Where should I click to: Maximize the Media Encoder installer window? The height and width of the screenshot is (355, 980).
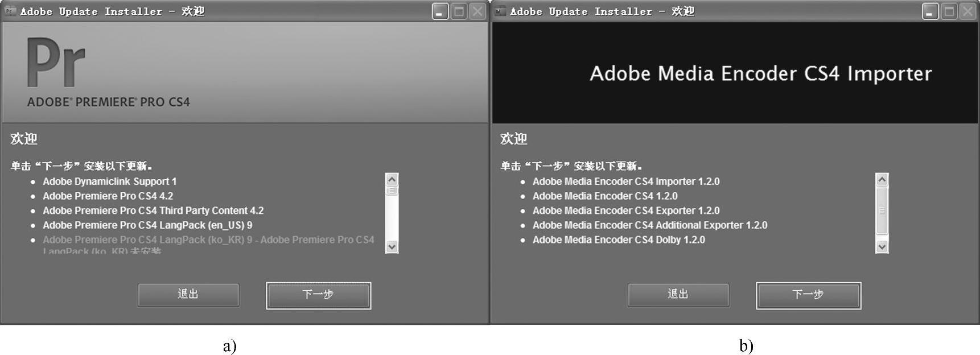click(x=949, y=11)
